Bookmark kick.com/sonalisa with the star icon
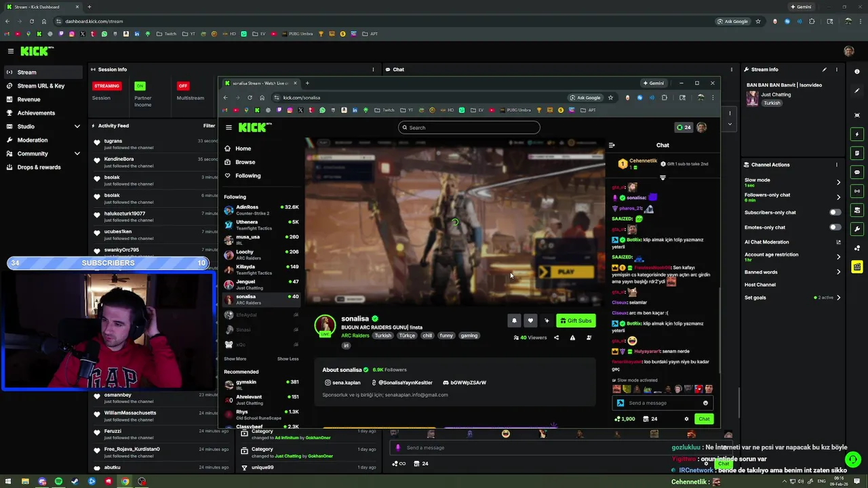Image resolution: width=868 pixels, height=488 pixels. pyautogui.click(x=610, y=98)
